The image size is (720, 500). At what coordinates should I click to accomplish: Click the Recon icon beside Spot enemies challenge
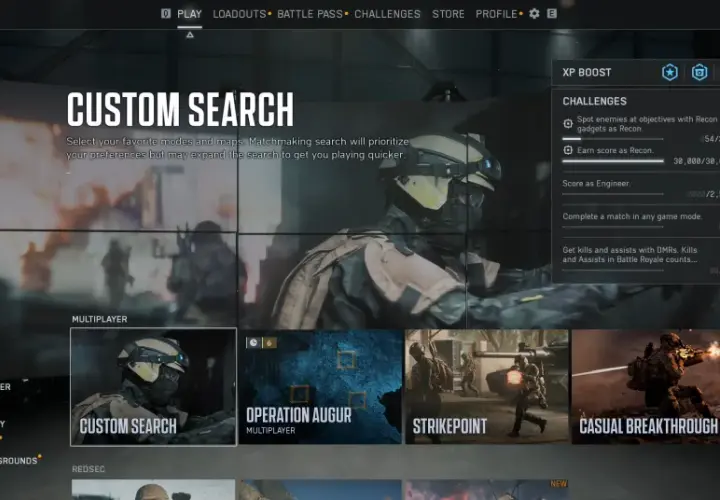coord(568,124)
